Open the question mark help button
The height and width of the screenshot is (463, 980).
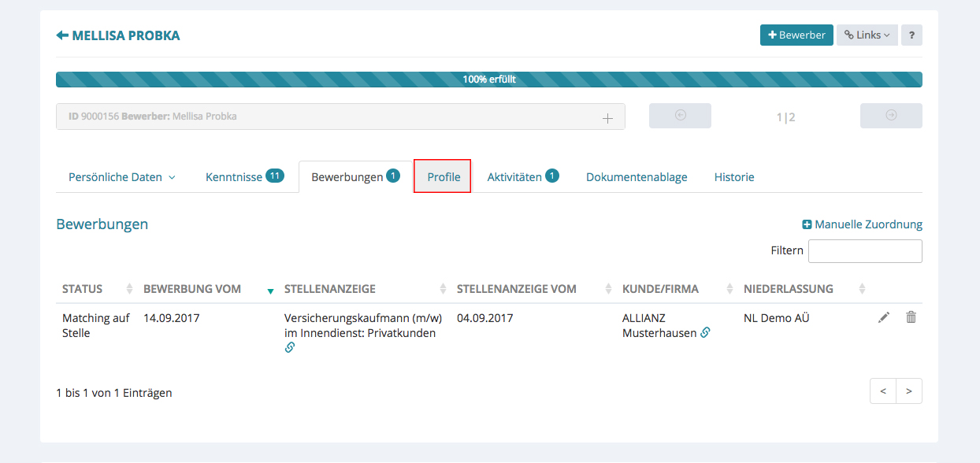(x=911, y=35)
